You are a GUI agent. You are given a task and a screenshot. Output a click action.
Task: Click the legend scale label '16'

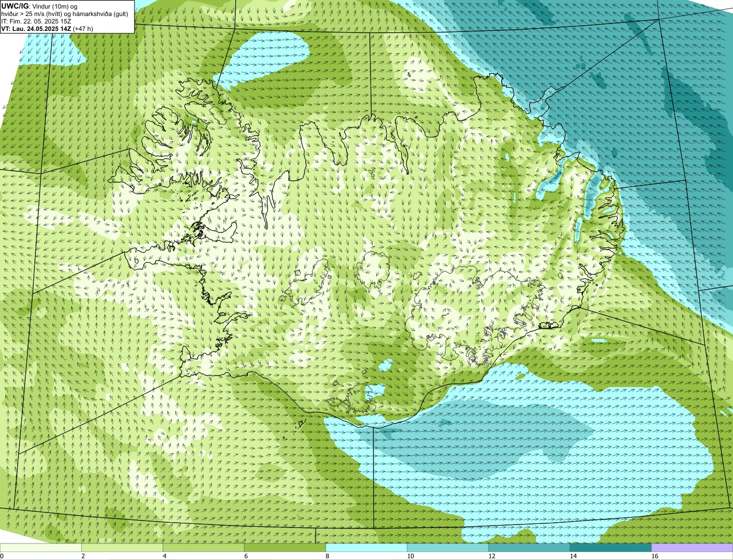[655, 556]
